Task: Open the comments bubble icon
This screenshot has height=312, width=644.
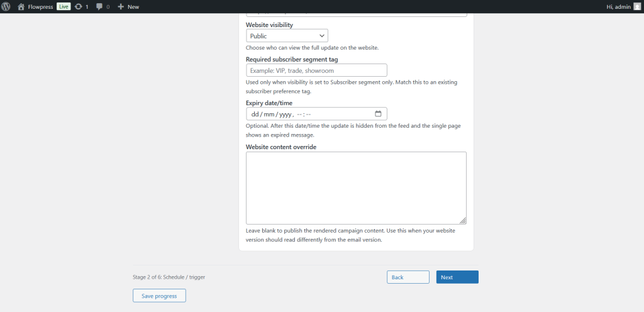Action: 99,6
